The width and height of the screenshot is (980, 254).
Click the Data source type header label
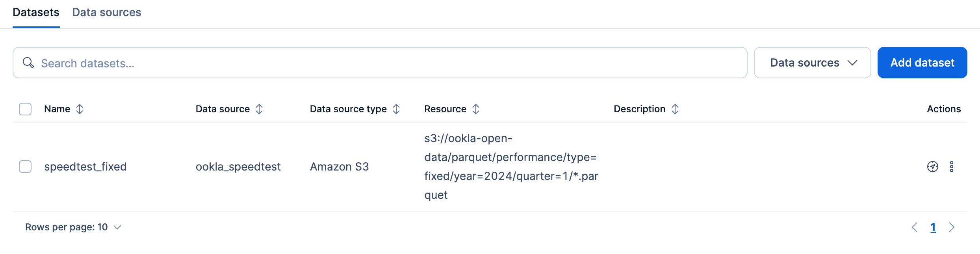tap(348, 109)
